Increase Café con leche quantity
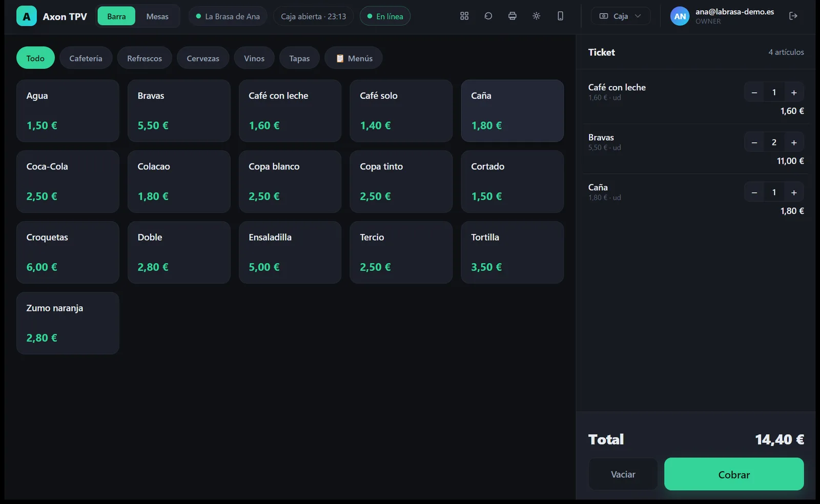820x504 pixels. click(x=794, y=93)
